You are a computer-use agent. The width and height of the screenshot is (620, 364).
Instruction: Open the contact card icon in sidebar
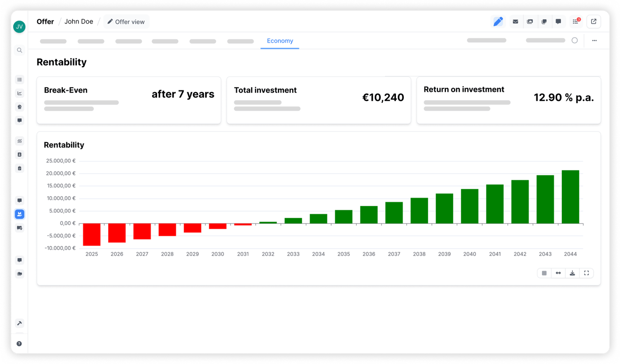pos(19,155)
